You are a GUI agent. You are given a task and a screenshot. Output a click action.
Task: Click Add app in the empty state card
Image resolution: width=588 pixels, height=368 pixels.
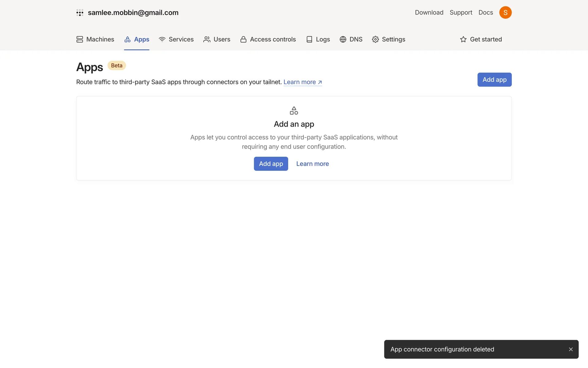point(271,164)
